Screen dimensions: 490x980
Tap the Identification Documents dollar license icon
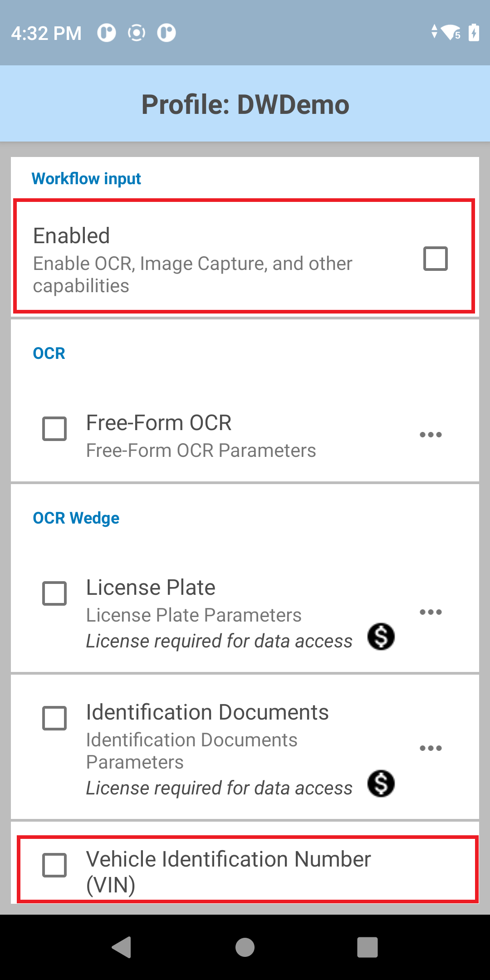(381, 784)
